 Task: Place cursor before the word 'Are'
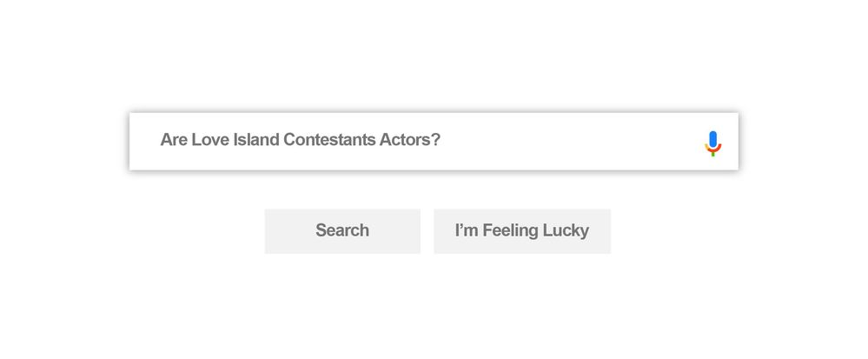point(160,140)
